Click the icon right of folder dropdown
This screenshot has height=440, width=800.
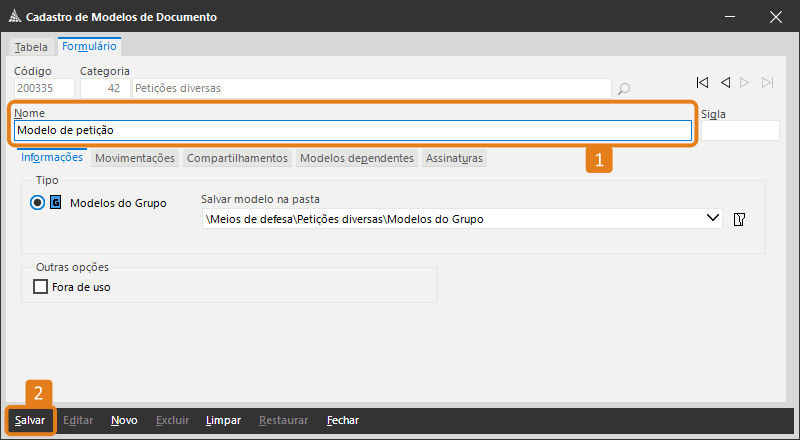pyautogui.click(x=740, y=219)
